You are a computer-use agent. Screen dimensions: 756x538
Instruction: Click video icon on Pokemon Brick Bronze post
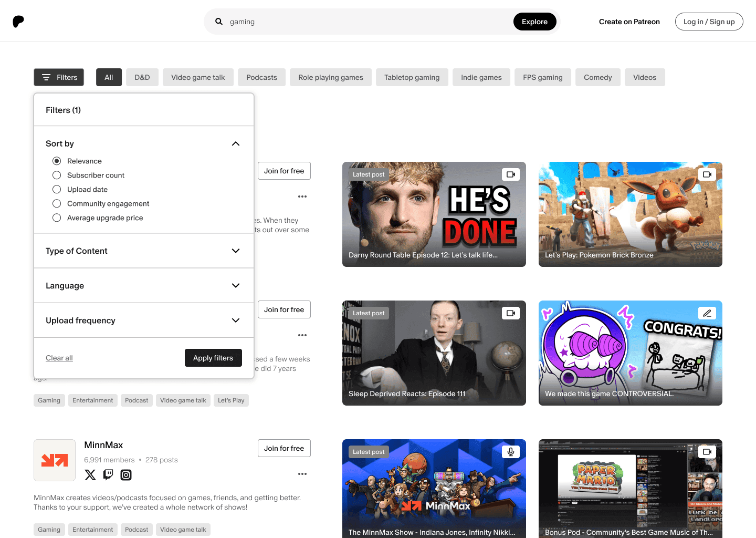[707, 174]
